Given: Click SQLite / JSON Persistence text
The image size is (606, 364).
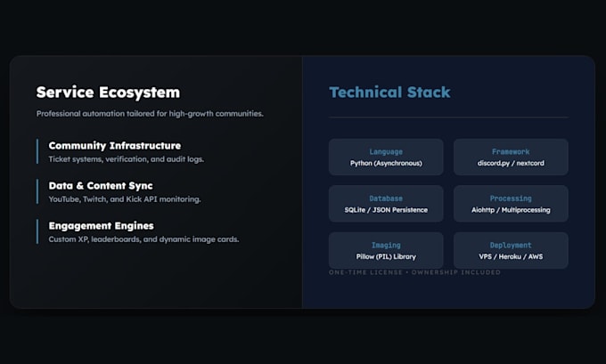Looking at the screenshot, I should [x=386, y=210].
